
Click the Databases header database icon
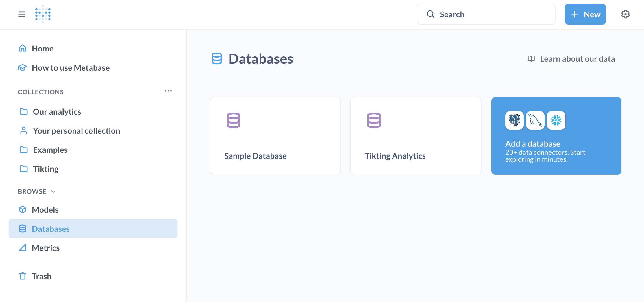(x=216, y=59)
